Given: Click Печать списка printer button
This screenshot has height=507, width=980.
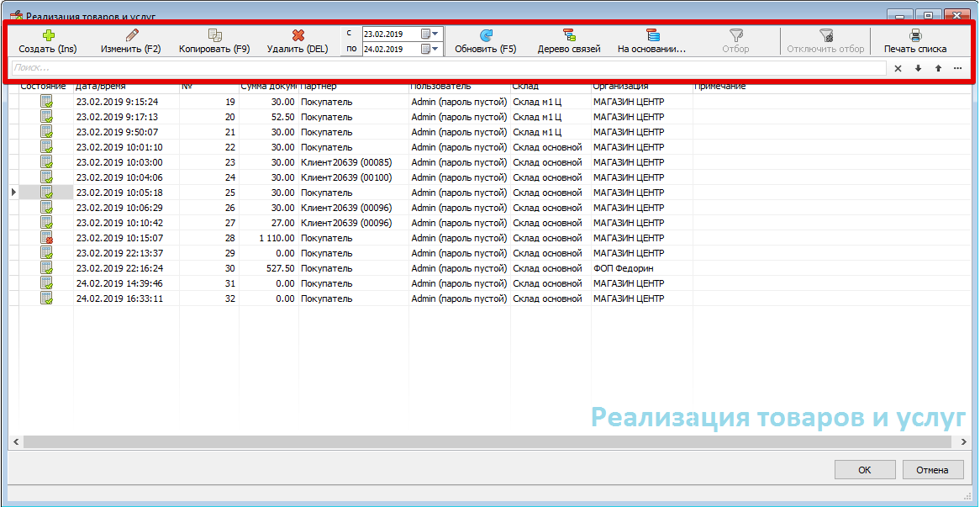Looking at the screenshot, I should click(x=915, y=42).
